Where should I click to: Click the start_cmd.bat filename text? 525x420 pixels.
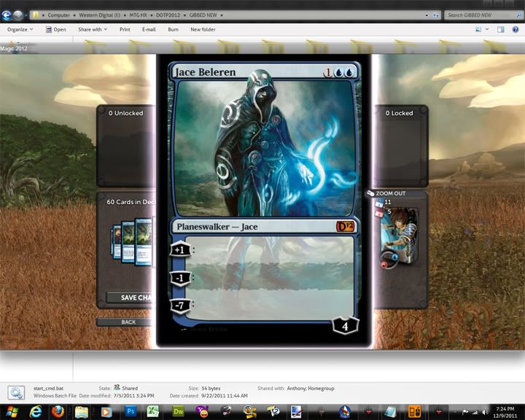(x=48, y=388)
